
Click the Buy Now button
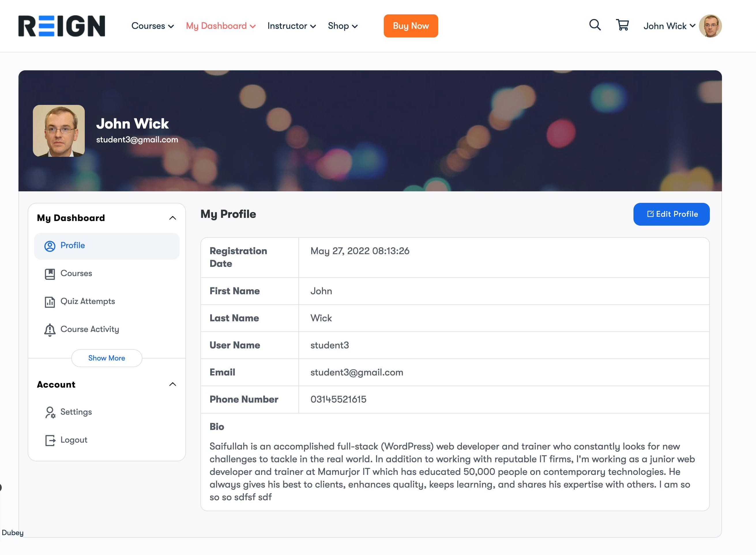[x=411, y=26]
